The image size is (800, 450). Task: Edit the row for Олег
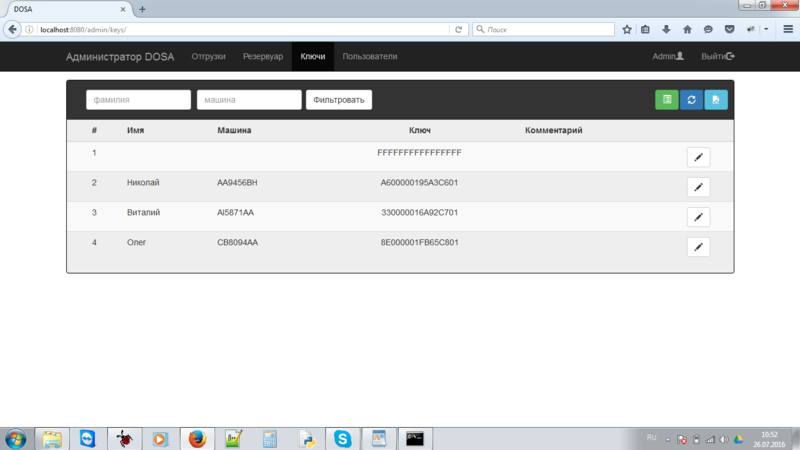pos(698,246)
